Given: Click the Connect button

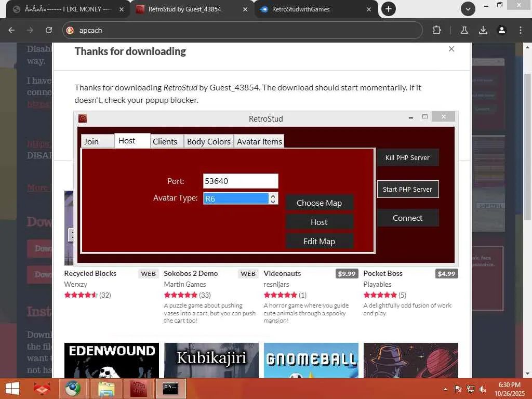Looking at the screenshot, I should pyautogui.click(x=408, y=218).
